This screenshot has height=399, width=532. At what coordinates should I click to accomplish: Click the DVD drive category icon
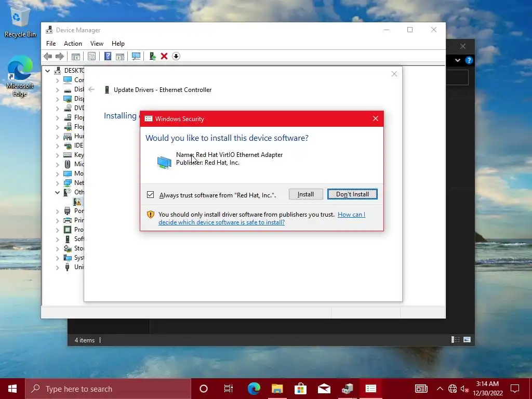(68, 108)
